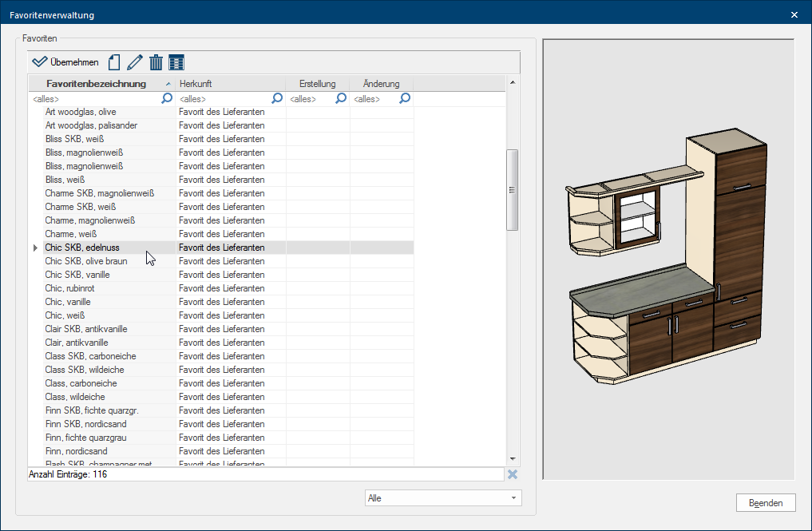The width and height of the screenshot is (812, 531).
Task: Click the magnifier in the Änderung filter
Action: click(405, 99)
